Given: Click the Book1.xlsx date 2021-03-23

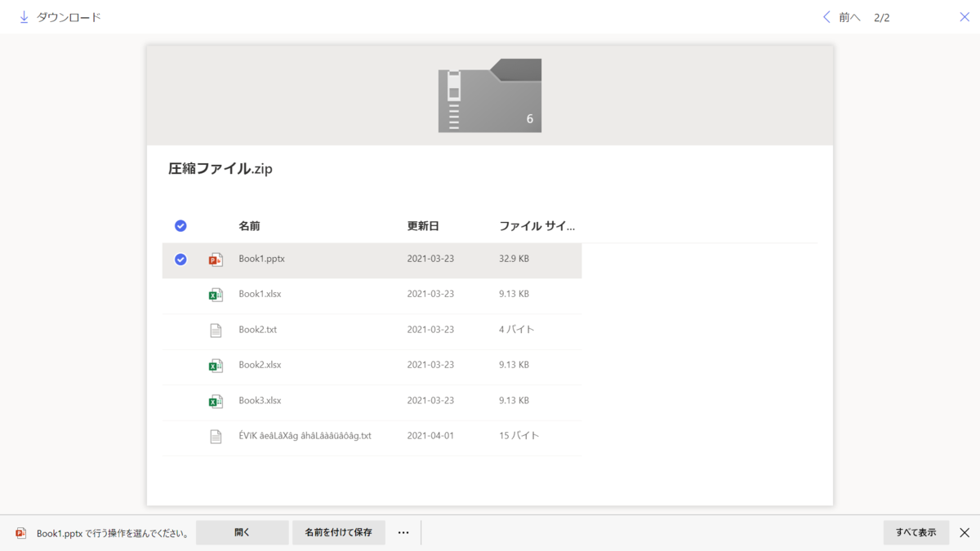Looking at the screenshot, I should [430, 294].
